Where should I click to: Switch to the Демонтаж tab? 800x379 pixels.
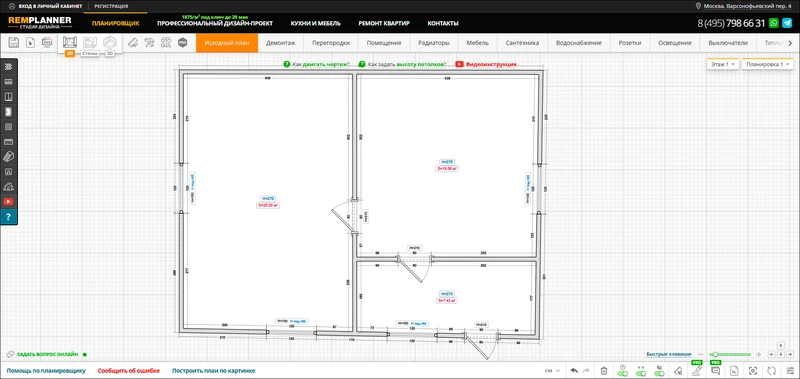tap(281, 43)
